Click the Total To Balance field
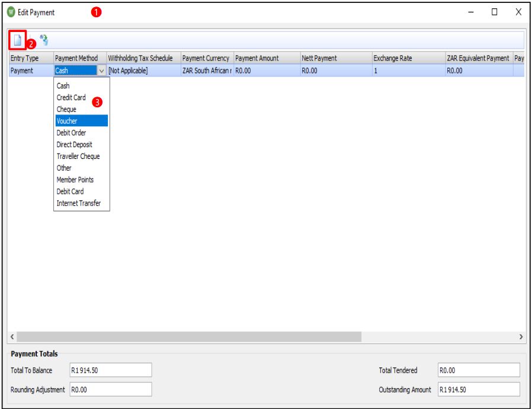The image size is (532, 409). pos(111,370)
